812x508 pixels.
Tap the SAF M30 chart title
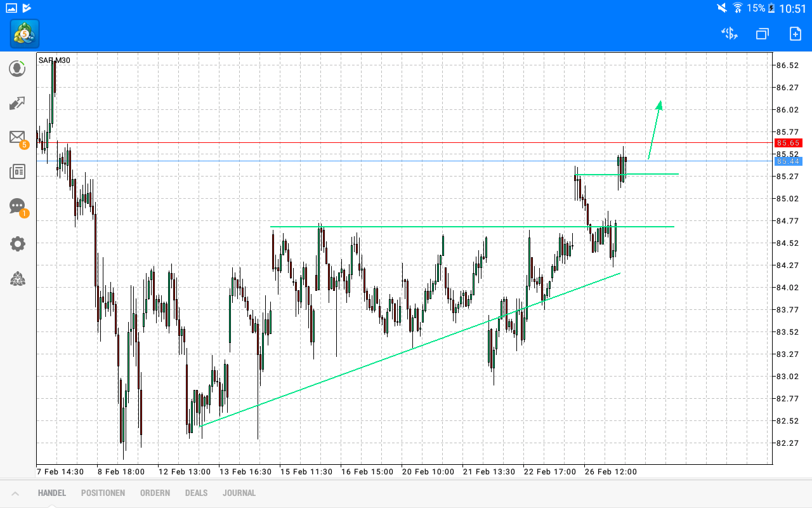coord(55,60)
